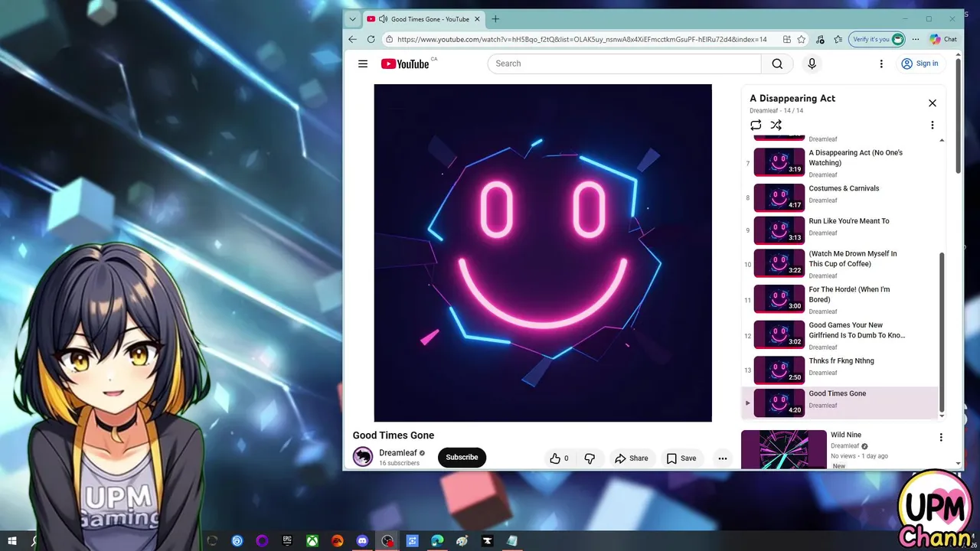Image resolution: width=980 pixels, height=551 pixels.
Task: Close the A Disappearing Act playlist panel
Action: pos(932,103)
